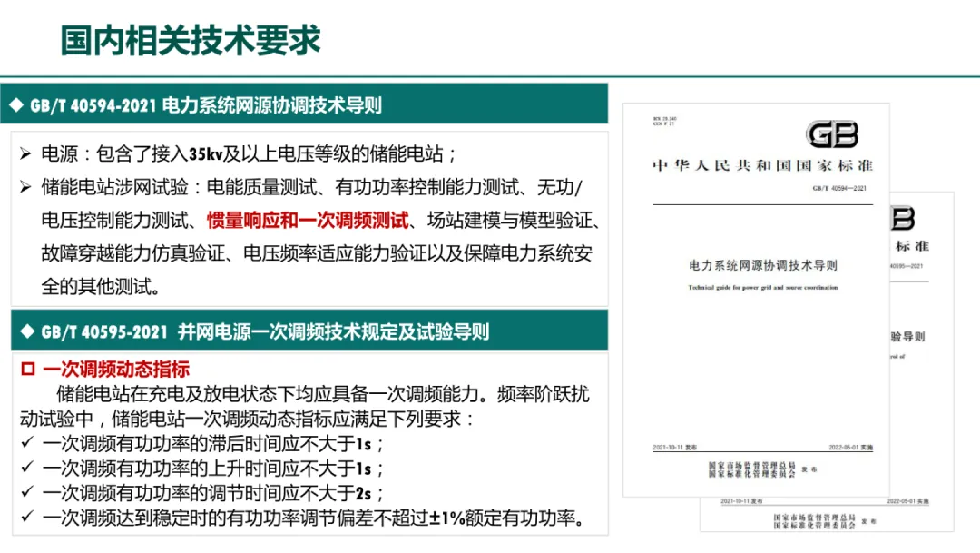Click 中华人民共和国国家标准 on the front cover
The image size is (980, 553).
click(762, 166)
